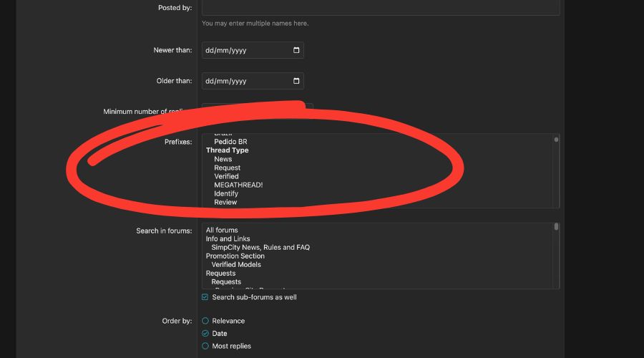Click the Newer than date input

[x=253, y=50]
